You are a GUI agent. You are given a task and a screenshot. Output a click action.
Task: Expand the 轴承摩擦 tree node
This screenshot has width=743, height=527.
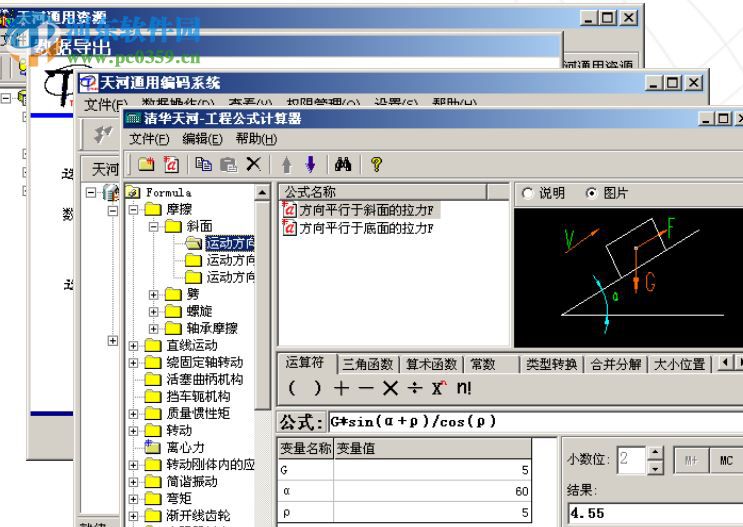pyautogui.click(x=153, y=328)
